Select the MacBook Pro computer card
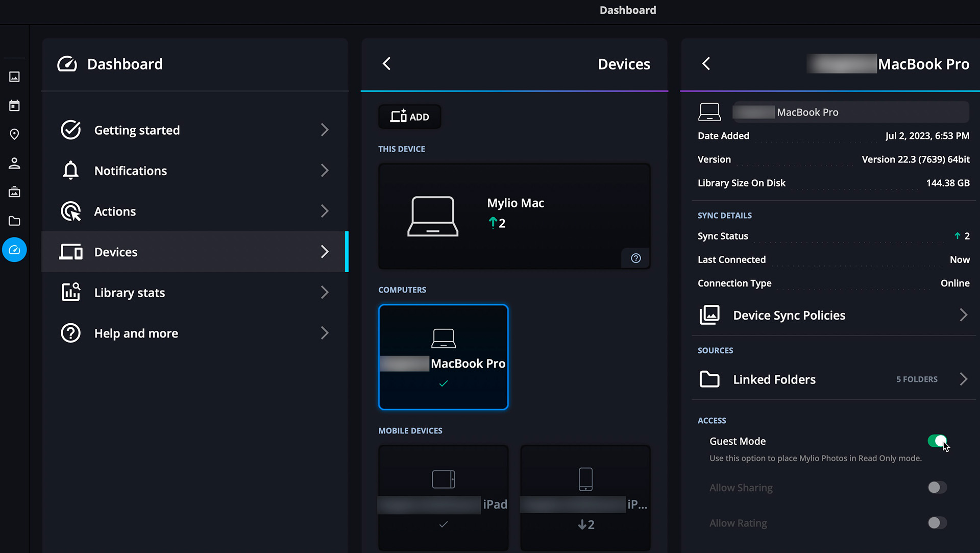The image size is (980, 553). coord(443,357)
